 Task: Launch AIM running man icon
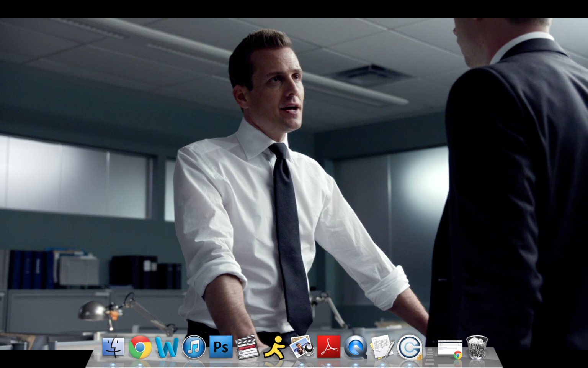point(274,348)
